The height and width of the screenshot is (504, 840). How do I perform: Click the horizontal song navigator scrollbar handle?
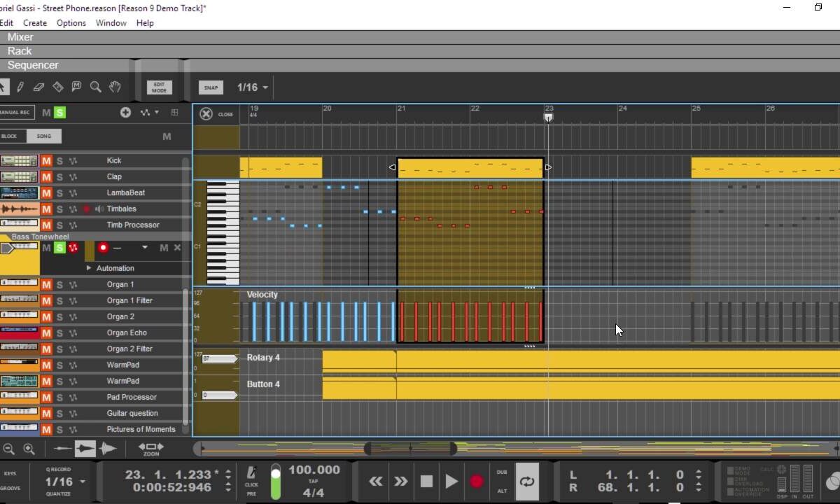(410, 448)
